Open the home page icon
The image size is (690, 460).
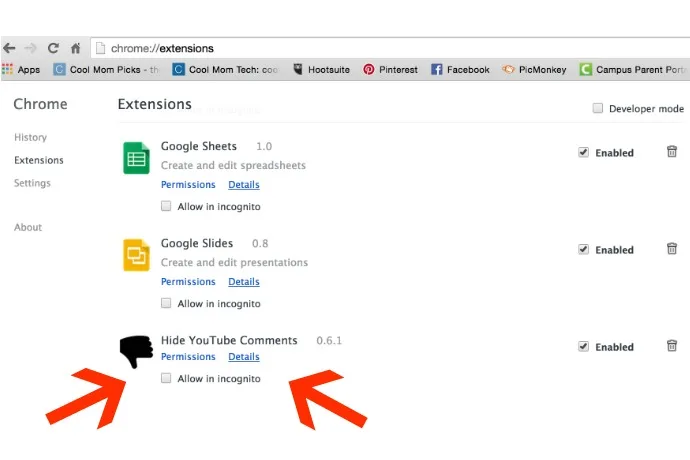coord(76,48)
